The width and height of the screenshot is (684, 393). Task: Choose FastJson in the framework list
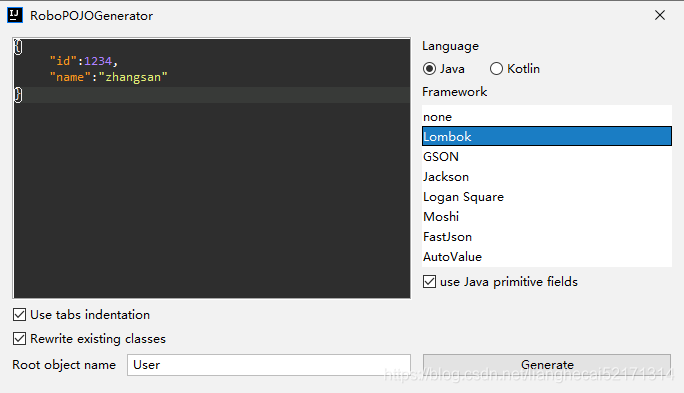coord(547,237)
